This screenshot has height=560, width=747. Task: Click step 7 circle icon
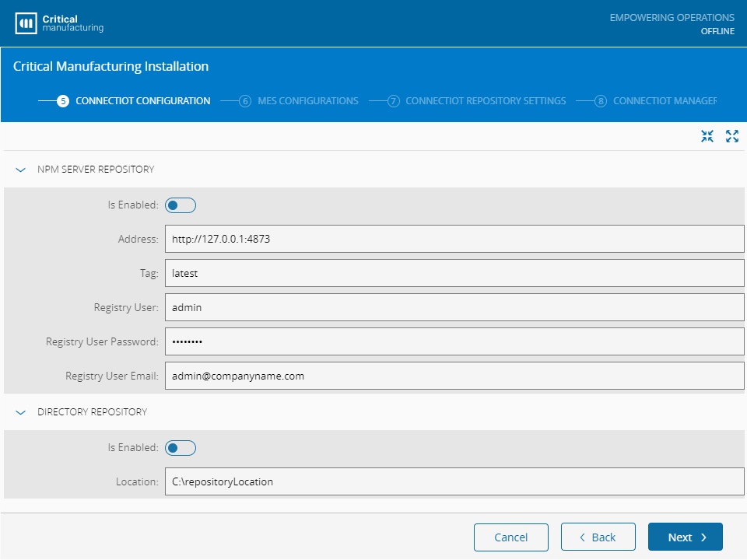(393, 101)
